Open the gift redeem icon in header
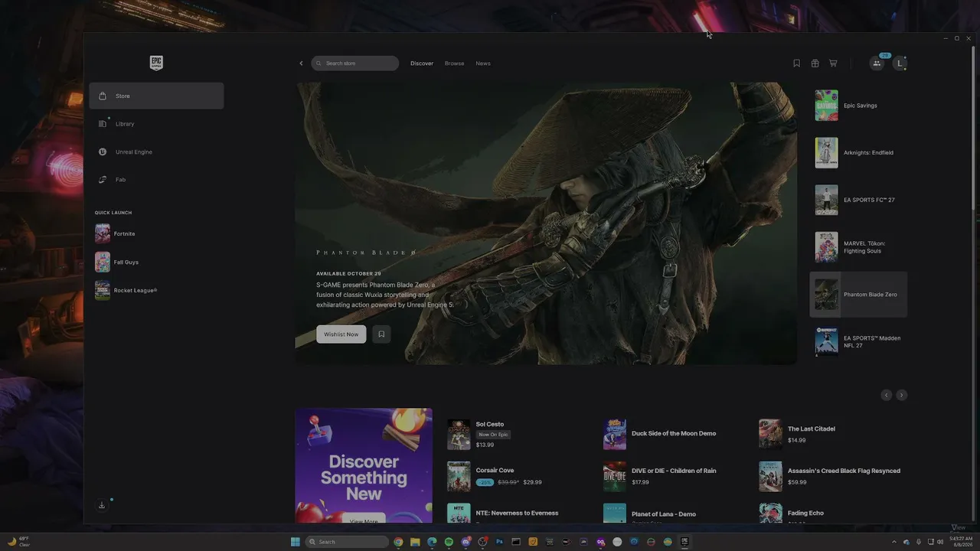This screenshot has height=551, width=980. click(x=815, y=64)
